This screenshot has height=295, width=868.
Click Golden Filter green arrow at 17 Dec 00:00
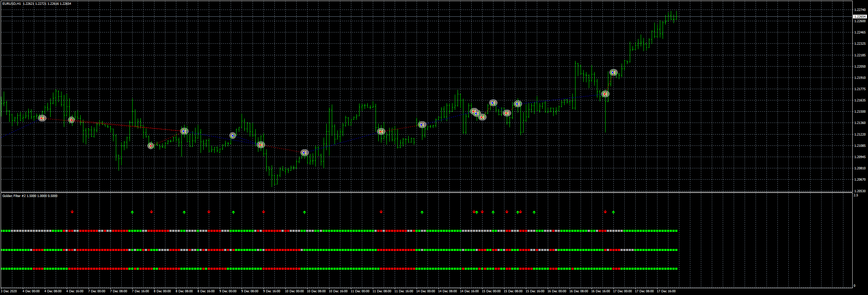[613, 212]
